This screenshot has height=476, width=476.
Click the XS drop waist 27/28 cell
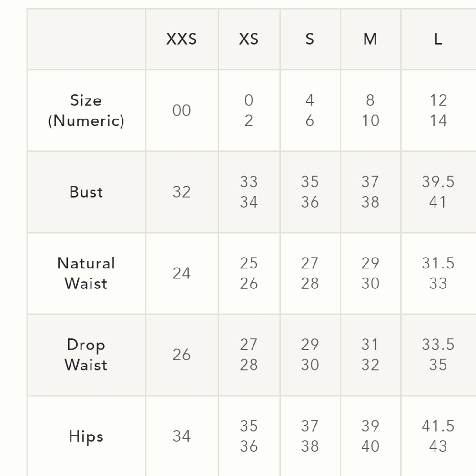(x=249, y=355)
